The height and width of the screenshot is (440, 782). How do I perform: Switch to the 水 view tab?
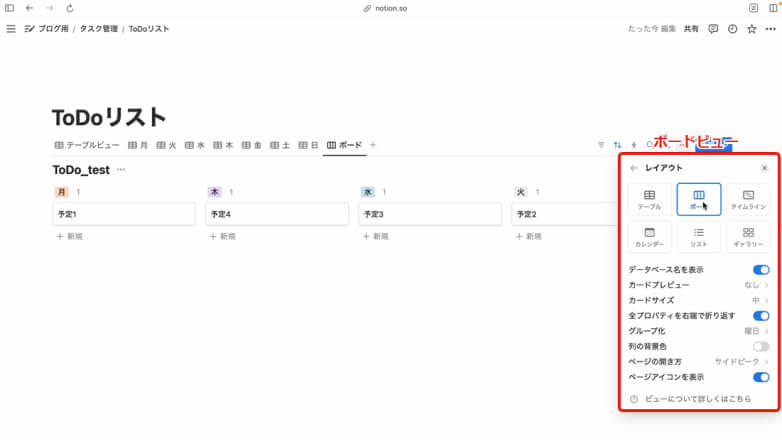point(195,145)
